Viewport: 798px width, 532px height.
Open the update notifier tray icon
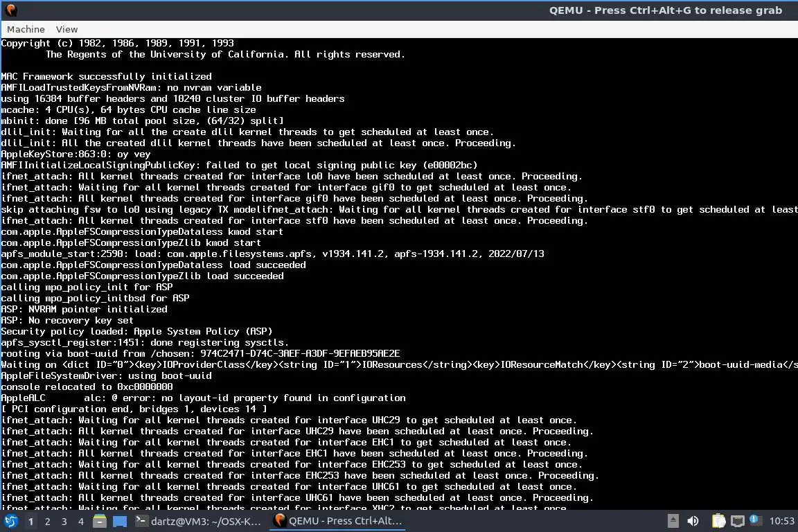[755, 520]
